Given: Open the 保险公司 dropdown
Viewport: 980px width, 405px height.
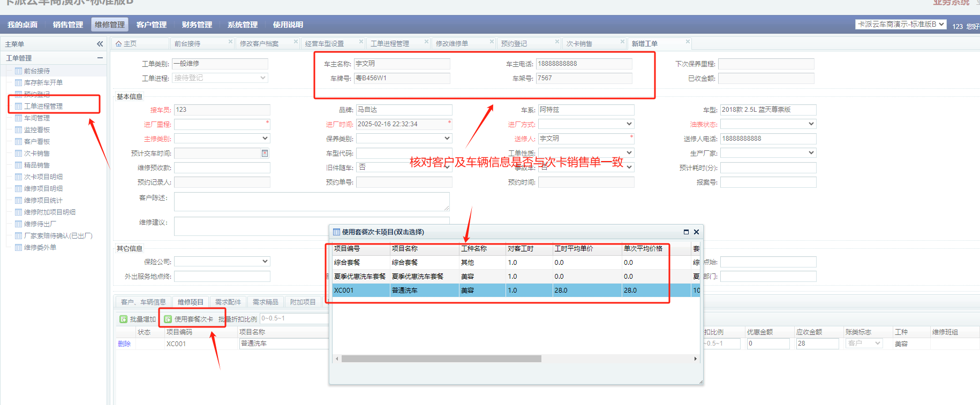Looking at the screenshot, I should click(265, 262).
